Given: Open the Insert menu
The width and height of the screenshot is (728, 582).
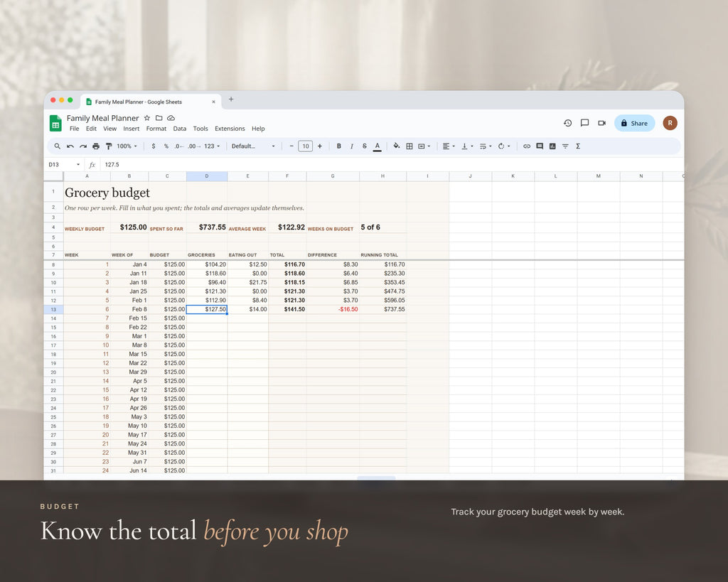Looking at the screenshot, I should pos(131,129).
